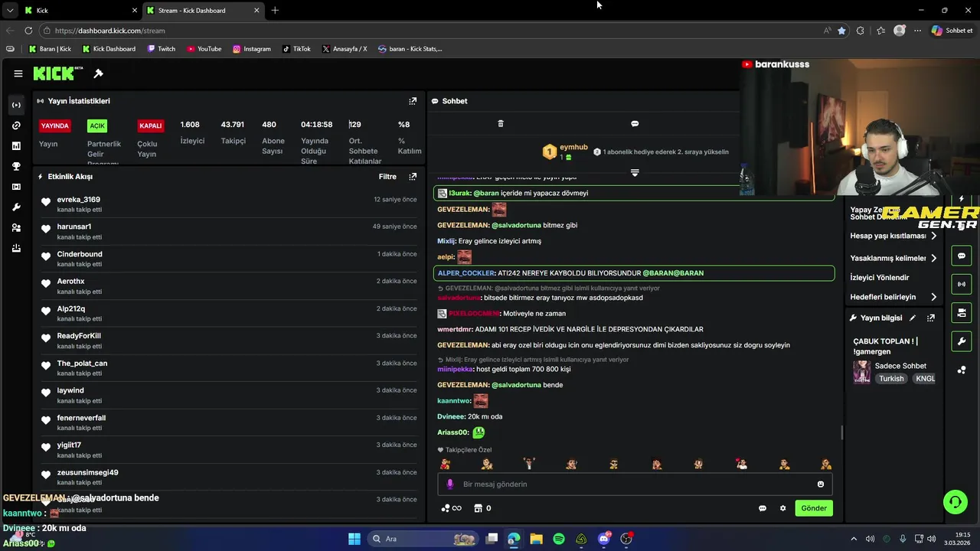Focus the Bir mesaj gönderin input
The image size is (980, 551).
point(635,484)
